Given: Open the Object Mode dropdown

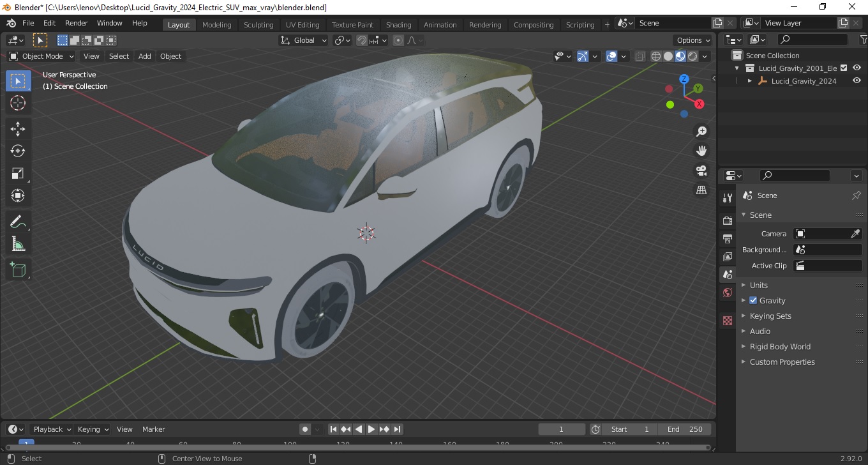Looking at the screenshot, I should point(41,56).
